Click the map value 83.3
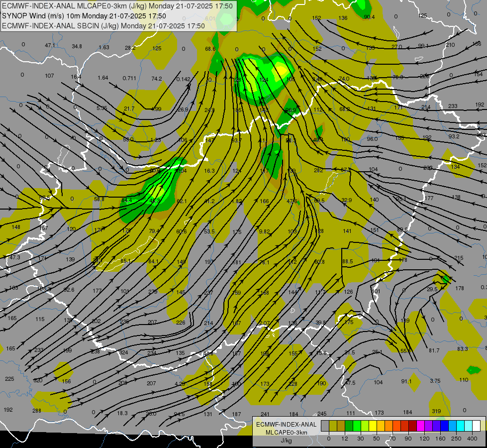Image resolution: width=487 pixels, height=448 pixels. coord(463,349)
